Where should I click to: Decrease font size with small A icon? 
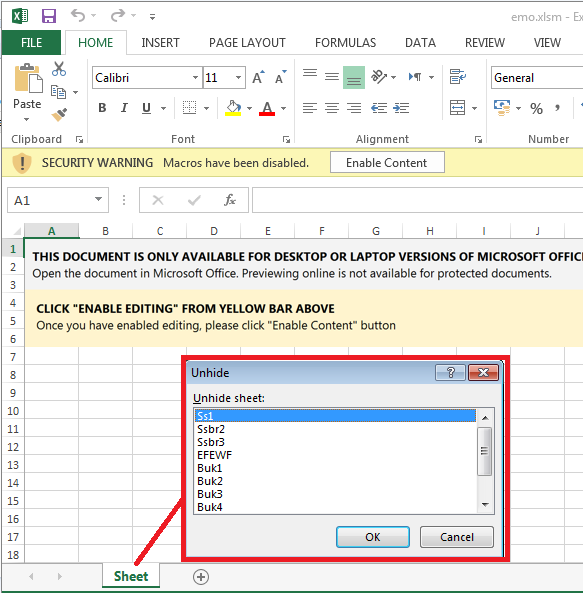[x=280, y=77]
